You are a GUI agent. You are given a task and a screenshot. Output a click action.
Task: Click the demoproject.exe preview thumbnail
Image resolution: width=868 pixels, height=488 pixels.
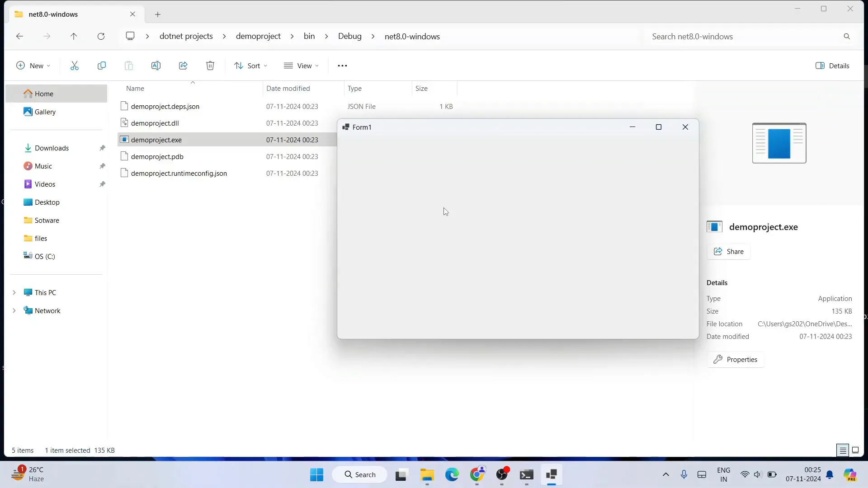coord(779,143)
